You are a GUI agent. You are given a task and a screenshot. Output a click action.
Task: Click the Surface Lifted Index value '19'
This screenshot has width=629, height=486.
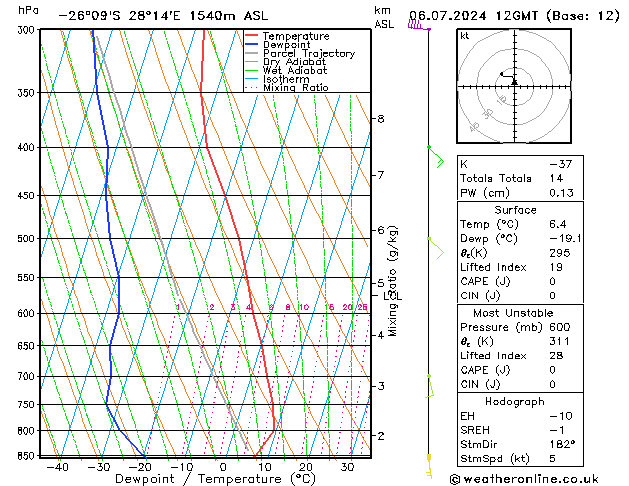click(x=556, y=267)
